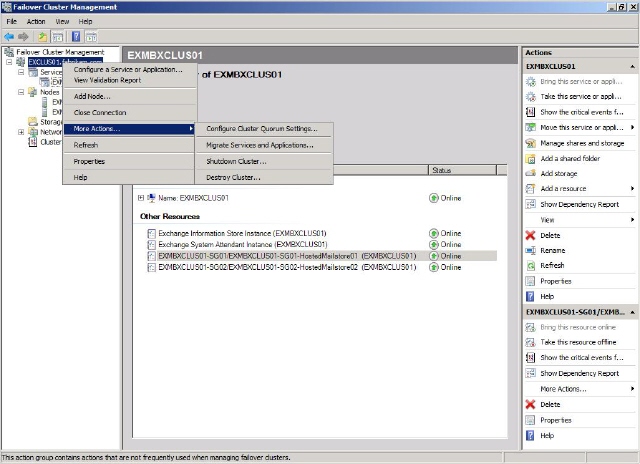Image resolution: width=640 pixels, height=464 pixels.
Task: Click the 'Move this service or appl...' icon
Action: pyautogui.click(x=530, y=127)
